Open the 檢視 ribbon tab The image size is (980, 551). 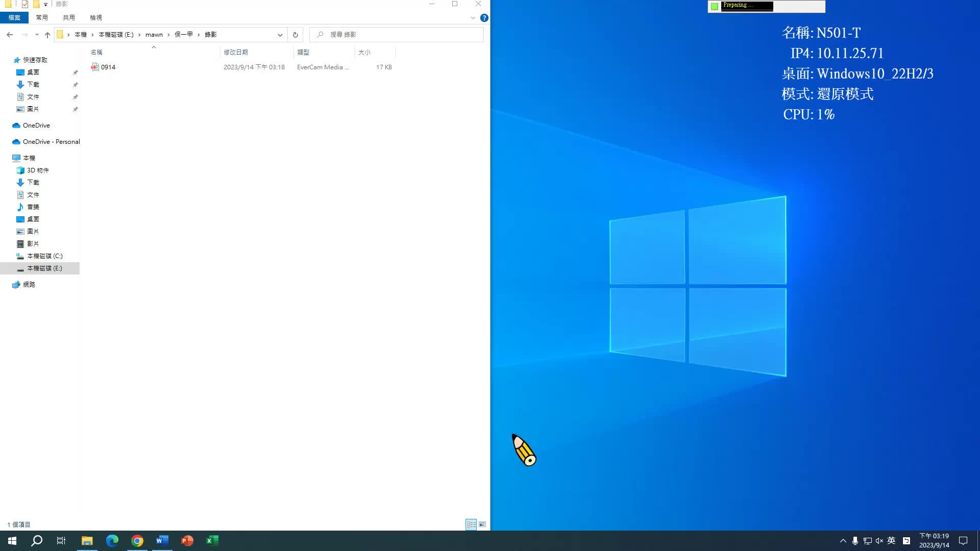tap(96, 17)
